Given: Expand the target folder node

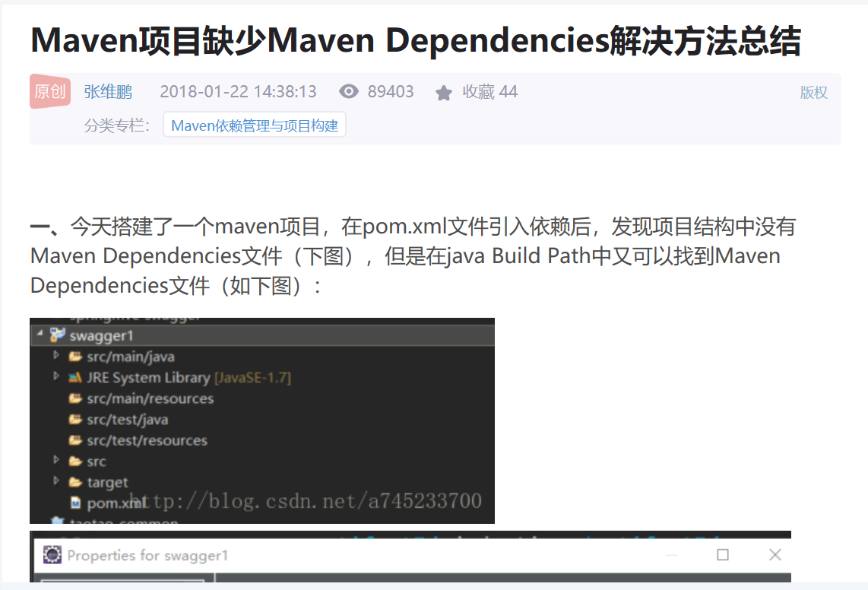Looking at the screenshot, I should tap(56, 481).
